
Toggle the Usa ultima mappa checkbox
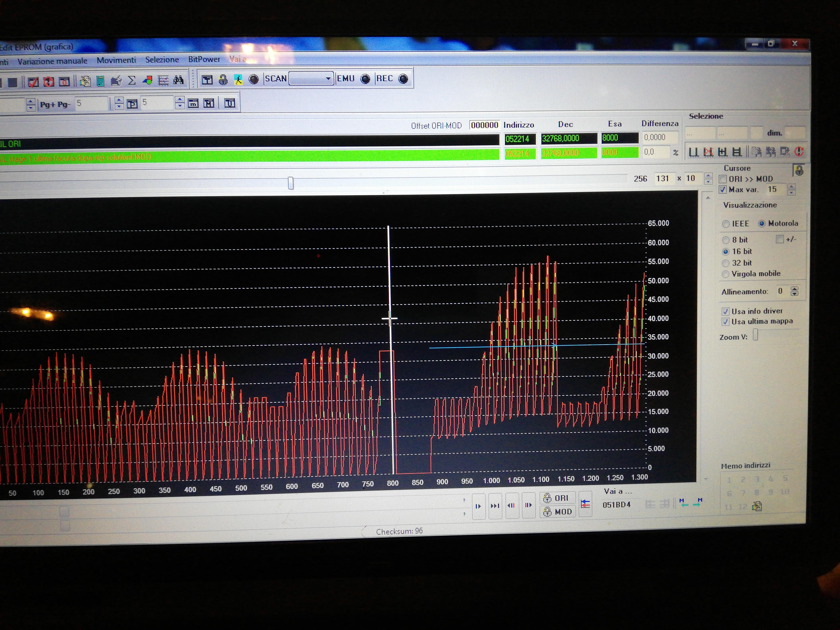coord(725,322)
